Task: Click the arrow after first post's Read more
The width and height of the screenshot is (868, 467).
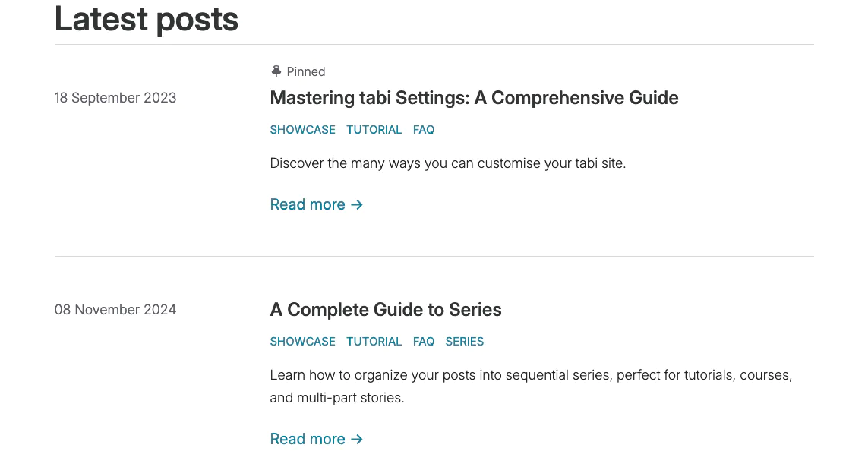Action: 357,204
